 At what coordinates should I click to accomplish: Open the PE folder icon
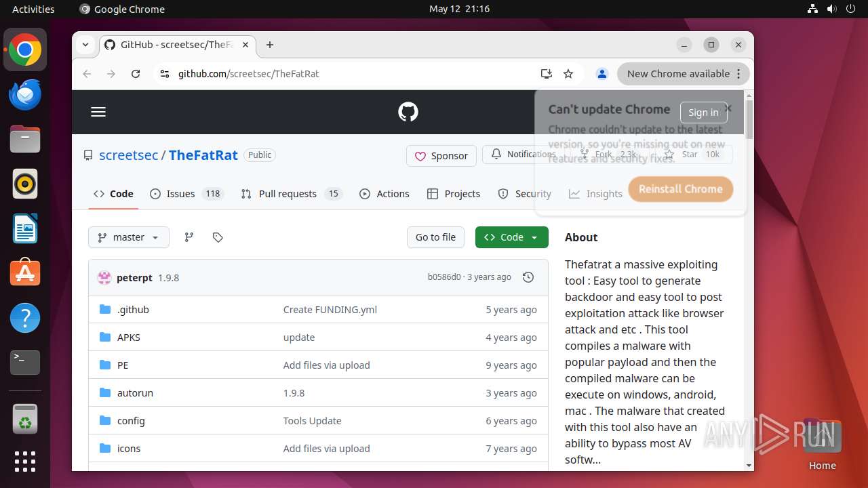pos(105,365)
